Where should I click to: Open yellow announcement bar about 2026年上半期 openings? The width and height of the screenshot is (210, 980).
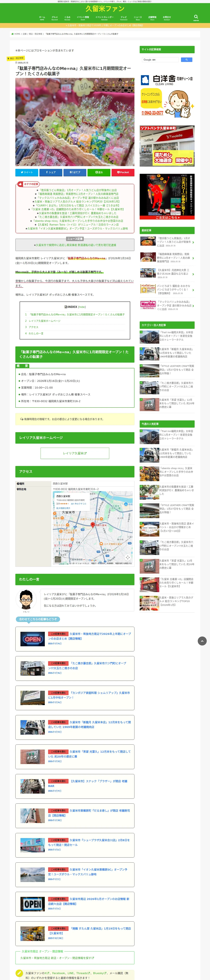(105, 25)
